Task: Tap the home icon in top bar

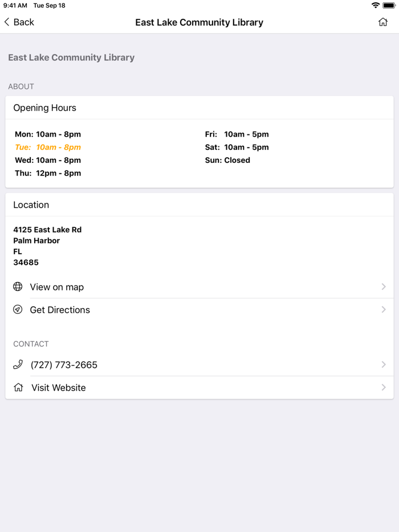Action: tap(383, 22)
